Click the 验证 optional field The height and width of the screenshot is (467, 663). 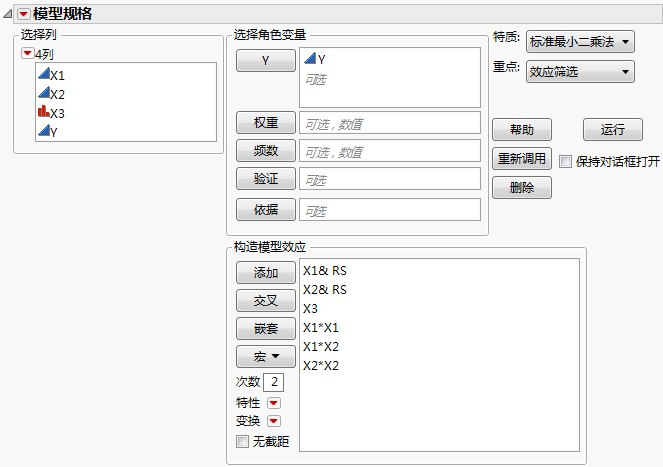[x=390, y=179]
